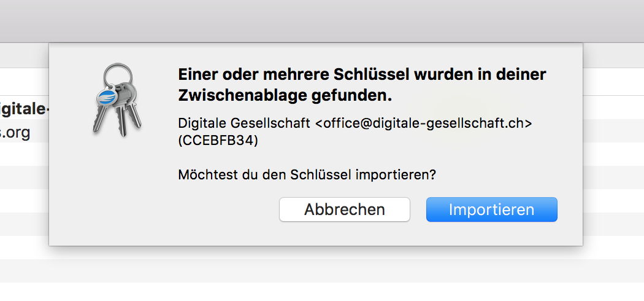Confirm with the Importieren button

tap(492, 209)
